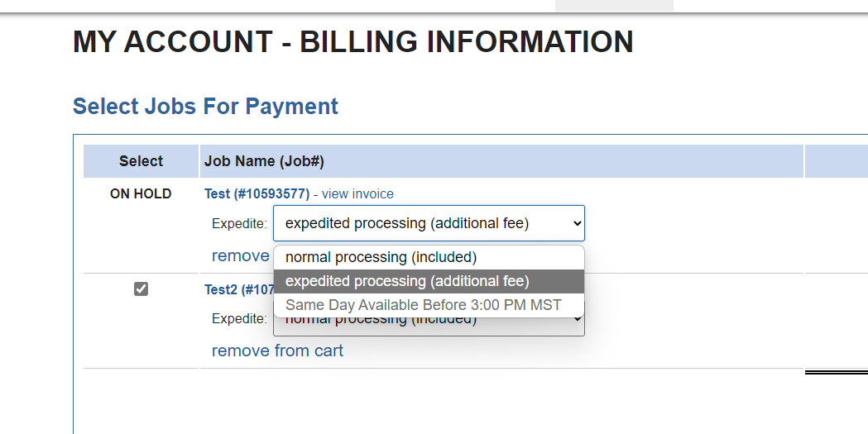868x434 pixels.
Task: Select normal processing (included) option
Action: [x=381, y=257]
